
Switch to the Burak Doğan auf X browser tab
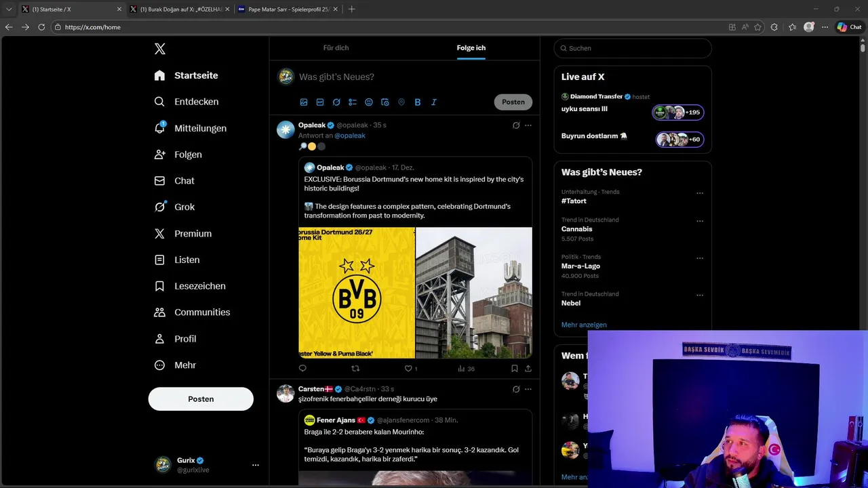180,9
